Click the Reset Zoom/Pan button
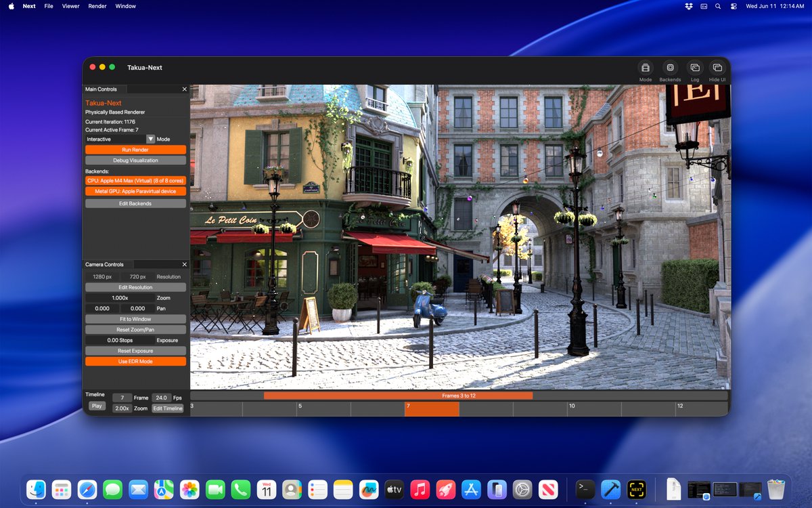Image resolution: width=812 pixels, height=508 pixels. (x=135, y=330)
